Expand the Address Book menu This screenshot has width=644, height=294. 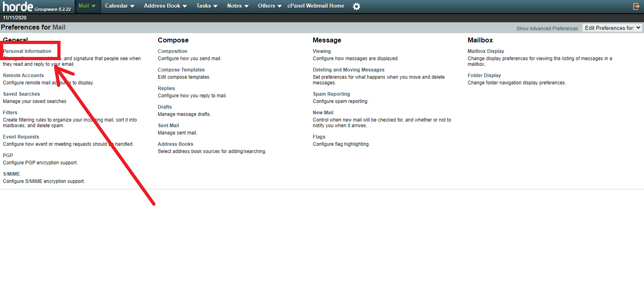point(165,6)
